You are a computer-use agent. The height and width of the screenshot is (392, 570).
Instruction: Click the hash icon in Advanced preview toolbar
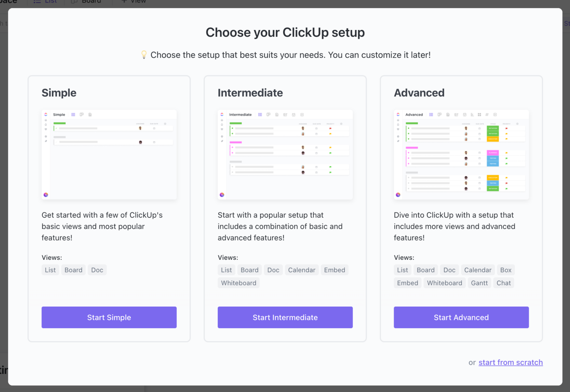tap(487, 115)
